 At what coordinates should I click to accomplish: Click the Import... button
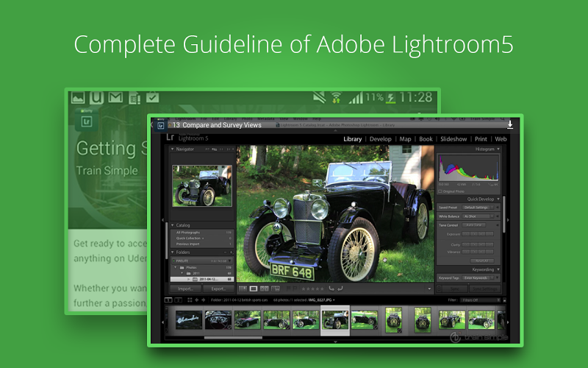click(x=186, y=289)
